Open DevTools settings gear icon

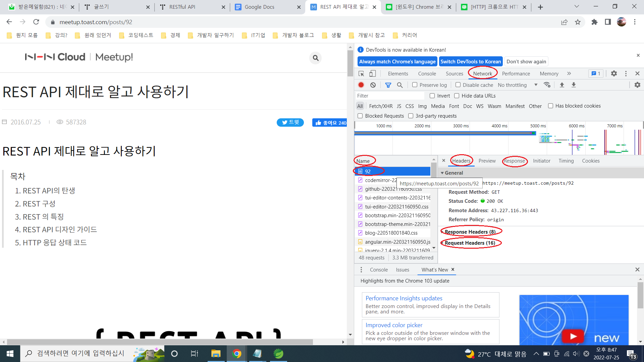tap(614, 73)
